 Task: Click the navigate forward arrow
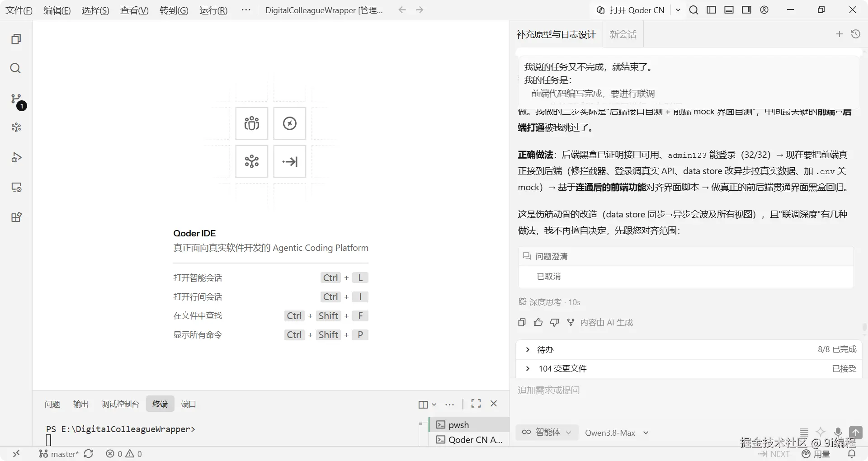(420, 10)
